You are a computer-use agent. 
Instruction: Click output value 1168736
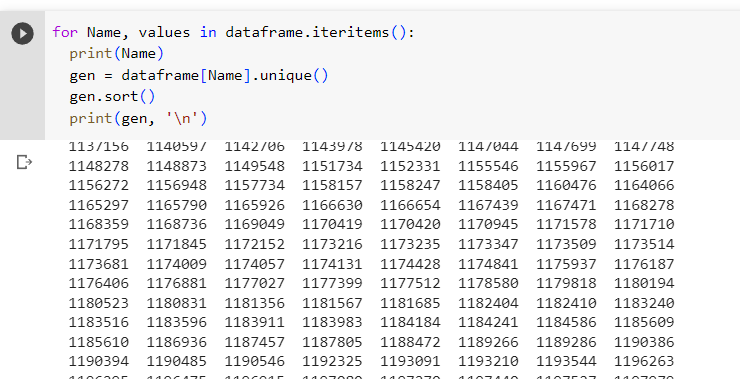pyautogui.click(x=177, y=225)
